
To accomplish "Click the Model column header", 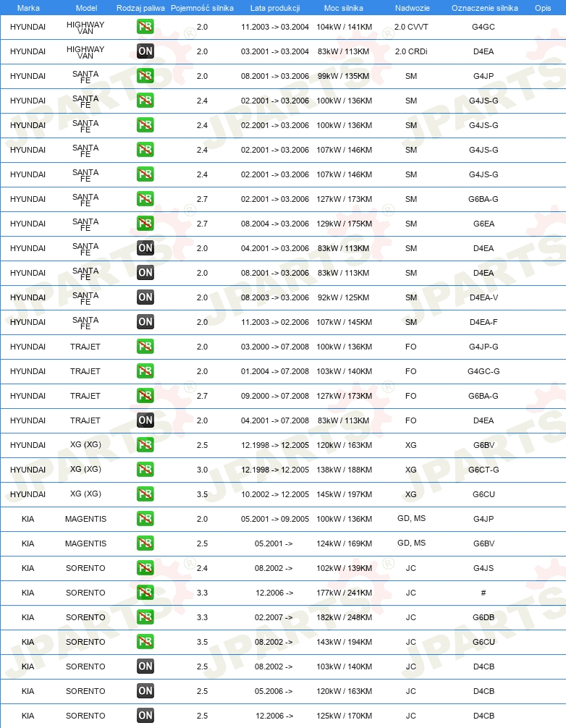I will (x=86, y=8).
